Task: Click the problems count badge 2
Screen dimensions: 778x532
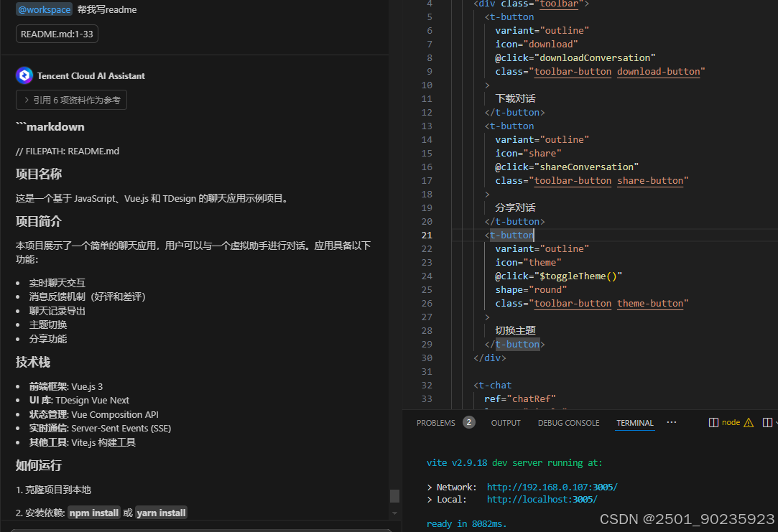Action: (469, 422)
